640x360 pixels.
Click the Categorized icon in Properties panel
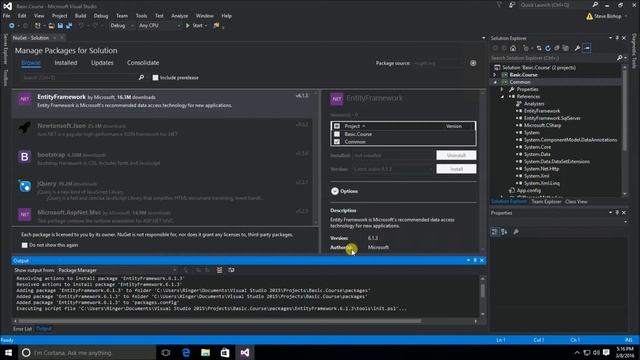pos(494,232)
